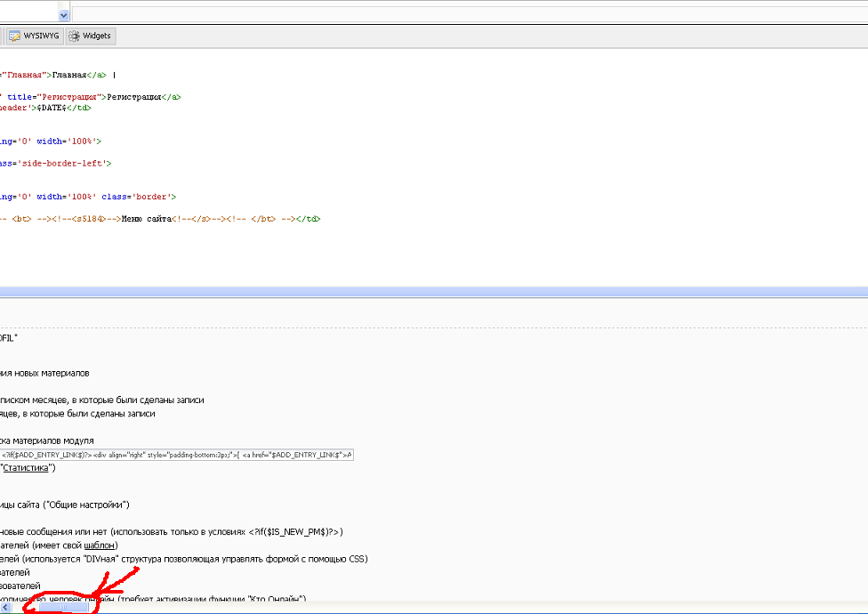Grab the toolbar grip left of WYSIWYG

[x=2, y=36]
